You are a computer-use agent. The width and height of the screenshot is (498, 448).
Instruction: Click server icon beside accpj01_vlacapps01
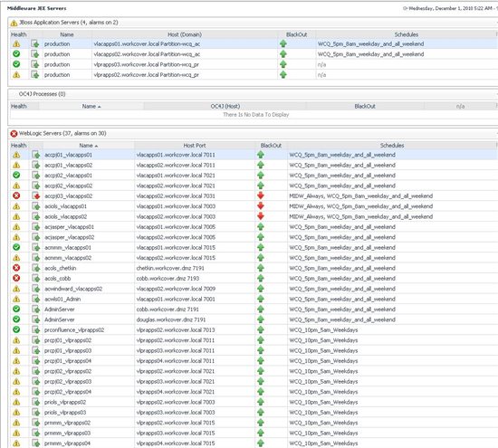click(x=35, y=155)
